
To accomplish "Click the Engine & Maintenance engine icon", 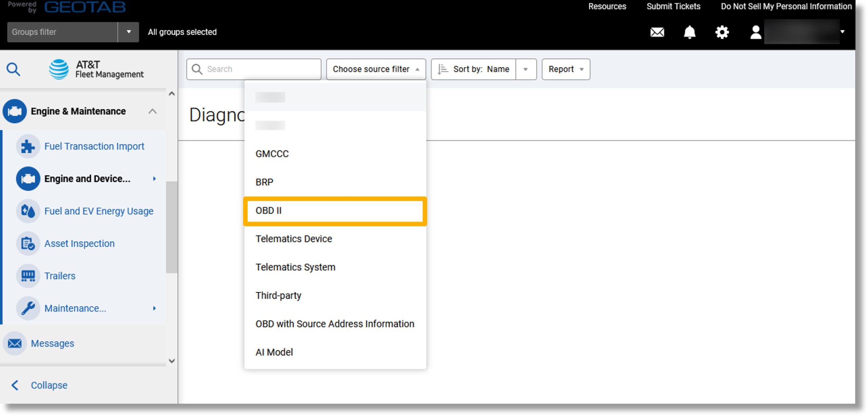I will pyautogui.click(x=15, y=111).
